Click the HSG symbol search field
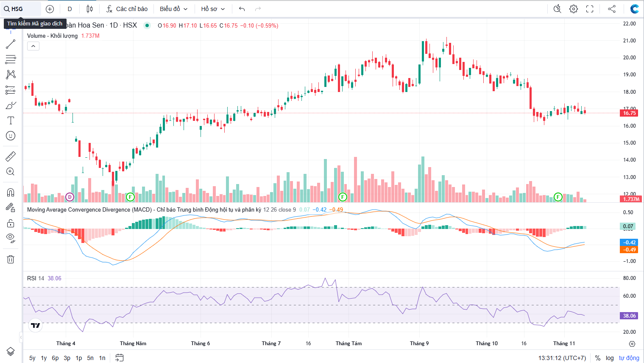Screen dimensions: 644x363 point(21,9)
